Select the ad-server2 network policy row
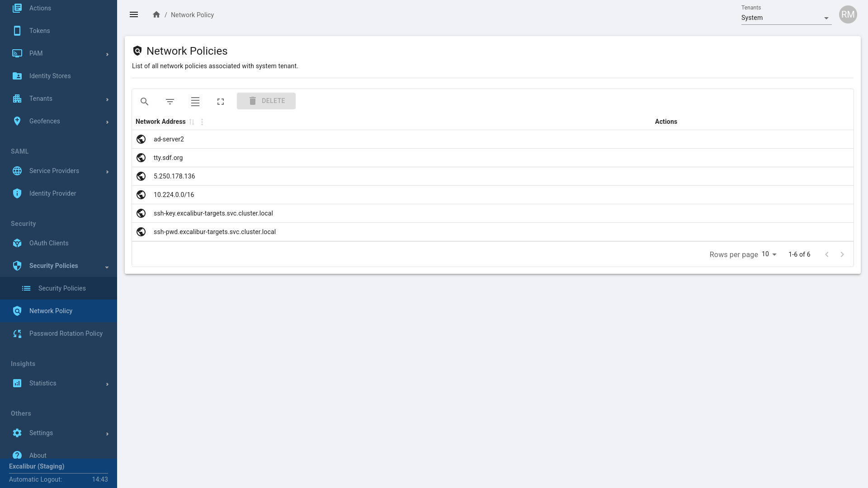Viewport: 868px width, 488px height. click(x=169, y=139)
